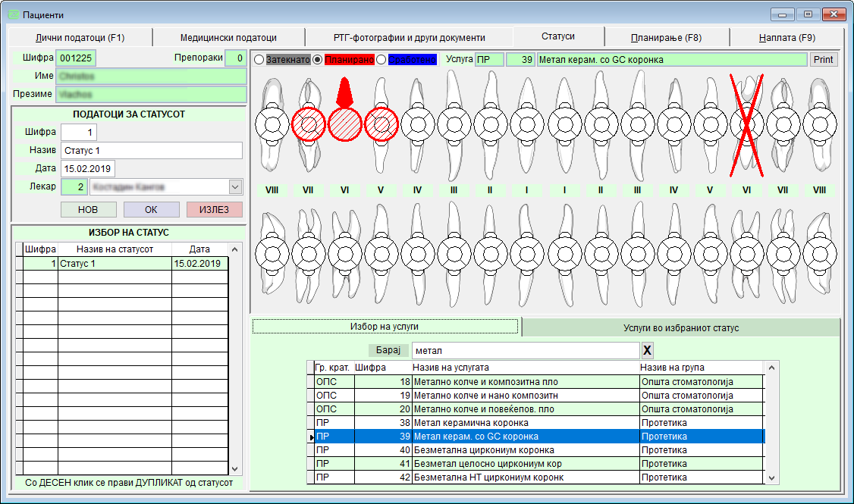This screenshot has width=854, height=504.
Task: Click the upper-left tooth VIII icon
Action: click(272, 124)
